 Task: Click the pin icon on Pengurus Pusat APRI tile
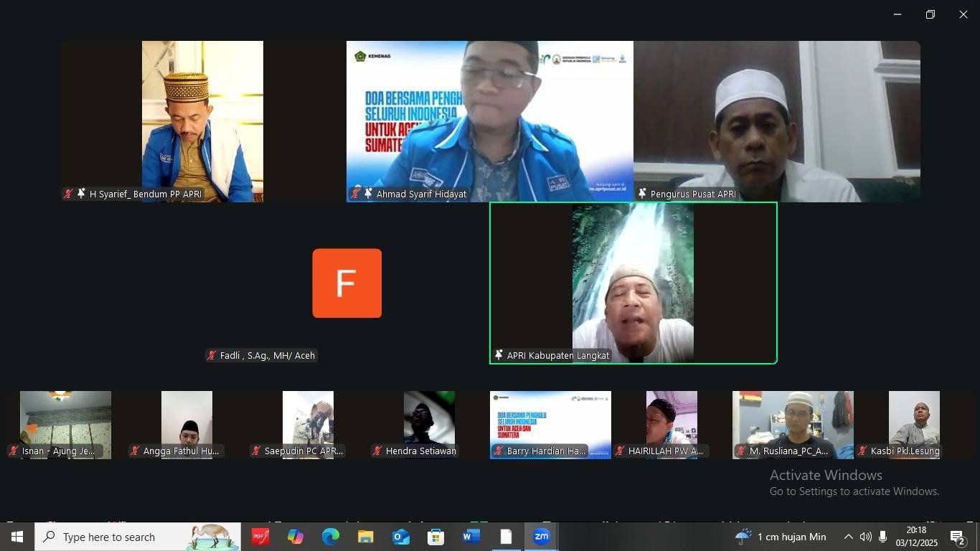tap(642, 193)
